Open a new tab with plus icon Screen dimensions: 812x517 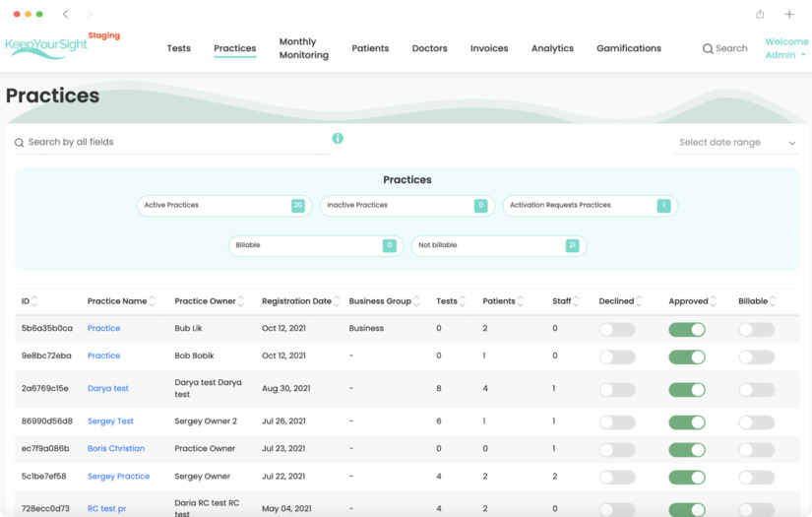click(789, 14)
